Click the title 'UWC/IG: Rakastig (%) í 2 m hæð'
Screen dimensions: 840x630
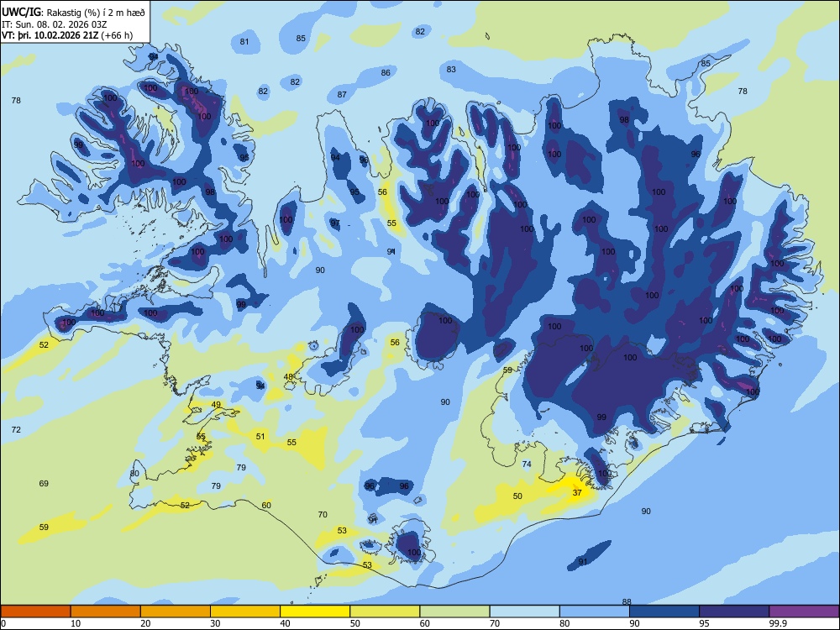pyautogui.click(x=73, y=12)
